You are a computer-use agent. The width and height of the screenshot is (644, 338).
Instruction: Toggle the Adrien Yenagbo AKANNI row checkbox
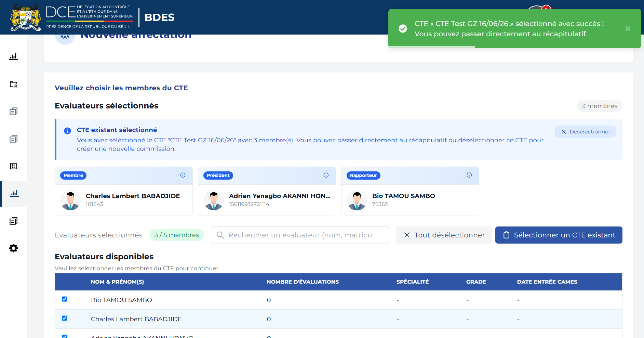(x=64, y=337)
